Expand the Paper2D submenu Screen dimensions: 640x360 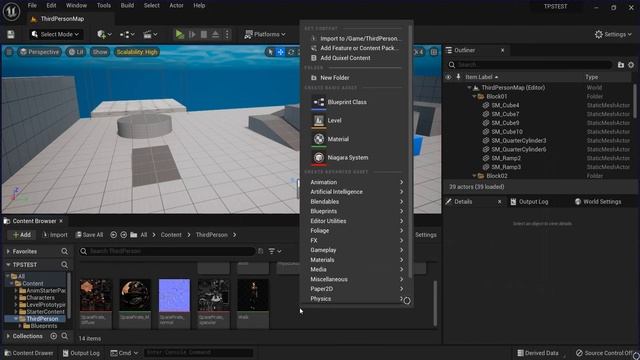click(356, 289)
